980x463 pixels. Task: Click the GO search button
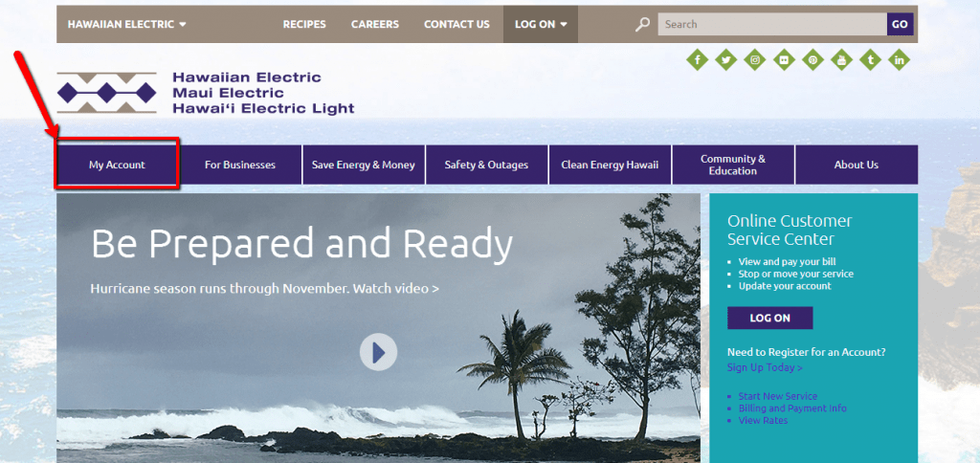tap(900, 24)
